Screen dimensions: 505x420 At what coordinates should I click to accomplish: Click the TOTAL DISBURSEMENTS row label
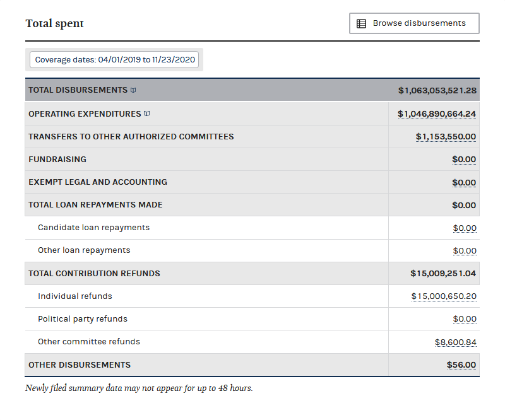(x=78, y=90)
